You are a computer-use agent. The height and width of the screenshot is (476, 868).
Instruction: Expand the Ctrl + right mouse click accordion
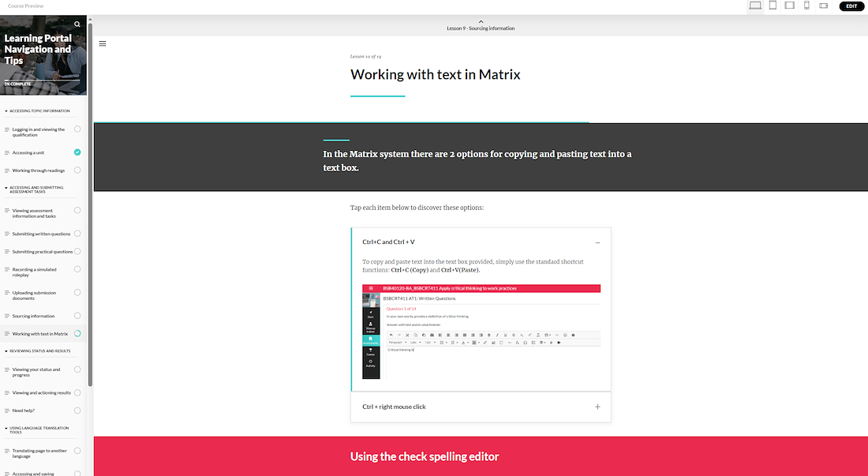tap(481, 407)
